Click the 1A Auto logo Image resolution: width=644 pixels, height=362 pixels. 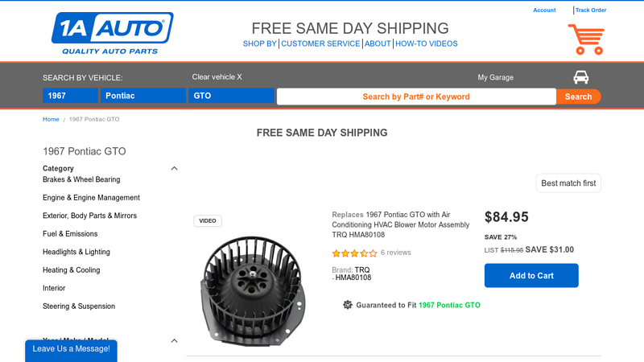click(x=112, y=34)
